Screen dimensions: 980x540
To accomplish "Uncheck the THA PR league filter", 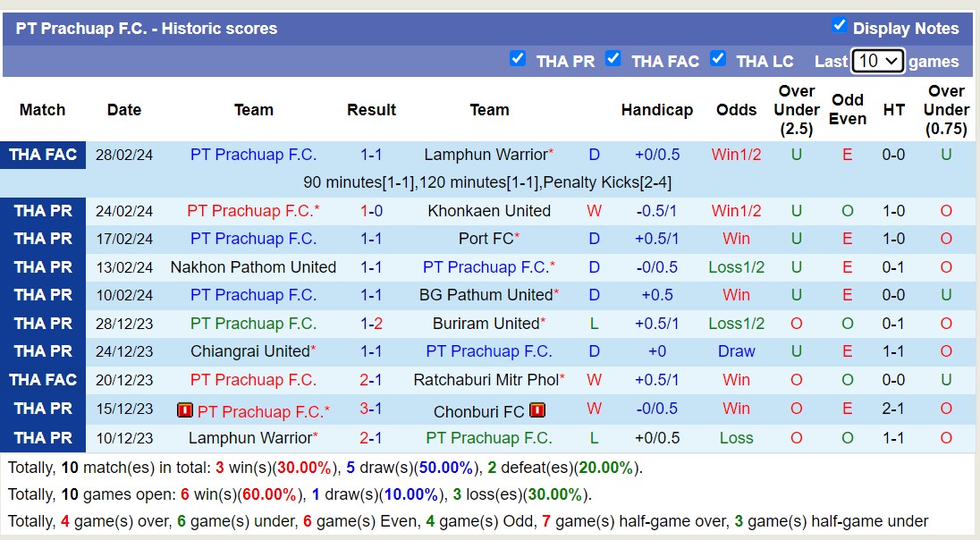I will click(517, 58).
